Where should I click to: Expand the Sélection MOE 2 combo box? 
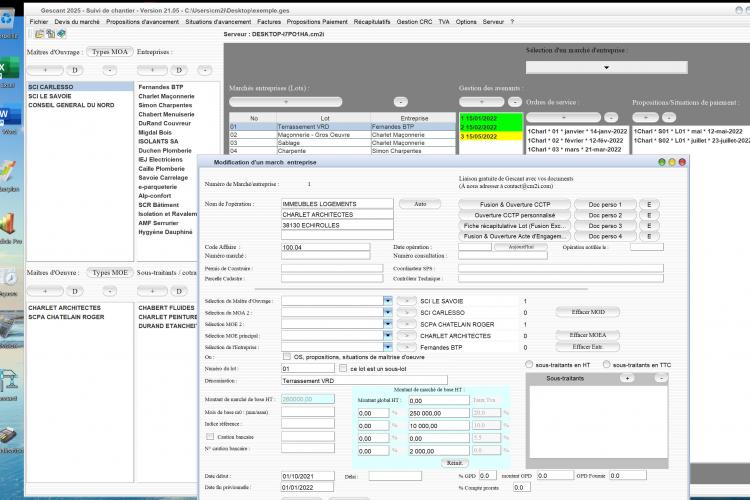click(x=387, y=324)
